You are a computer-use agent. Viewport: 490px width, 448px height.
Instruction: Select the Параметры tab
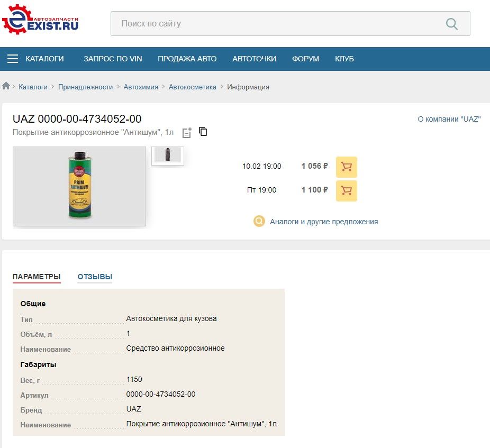(x=37, y=277)
